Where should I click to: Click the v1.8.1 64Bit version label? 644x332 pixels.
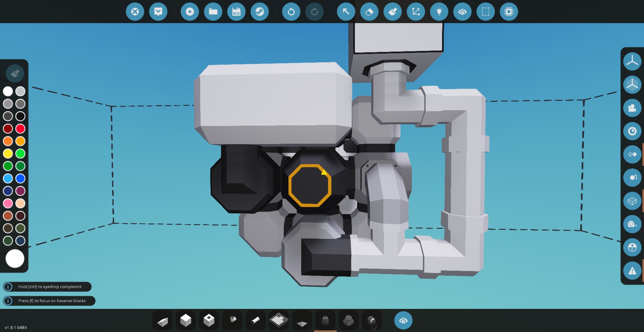[16, 328]
